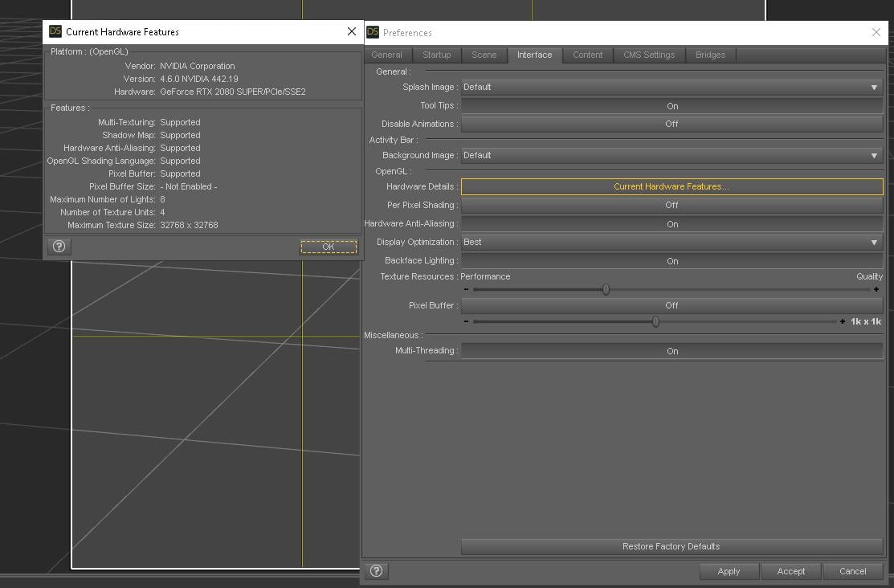Decrease Pixel Buffer size with minus icon
This screenshot has width=894, height=588.
pos(467,321)
